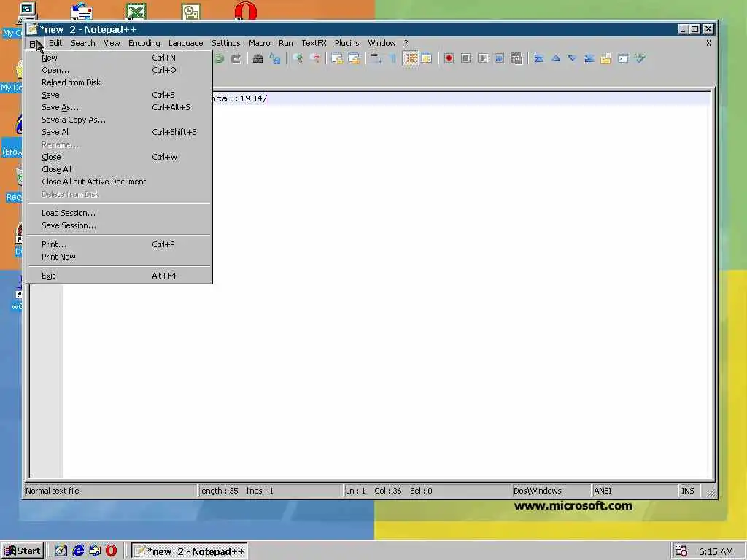Choose Load Session...
Screen dimensions: 747x560
click(x=119, y=213)
